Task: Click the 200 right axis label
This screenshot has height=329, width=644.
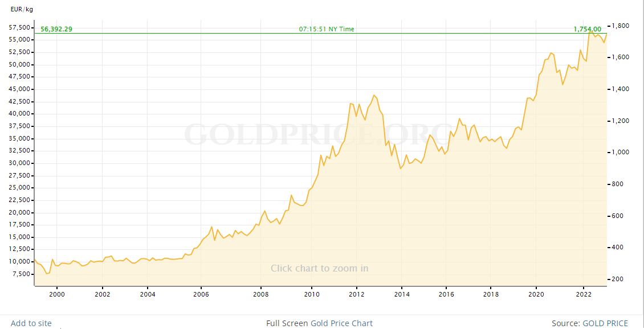Action: pyautogui.click(x=617, y=279)
